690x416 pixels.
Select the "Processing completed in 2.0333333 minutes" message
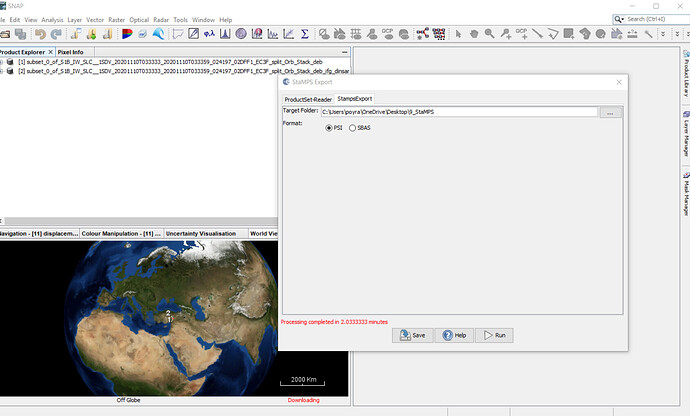tap(334, 322)
